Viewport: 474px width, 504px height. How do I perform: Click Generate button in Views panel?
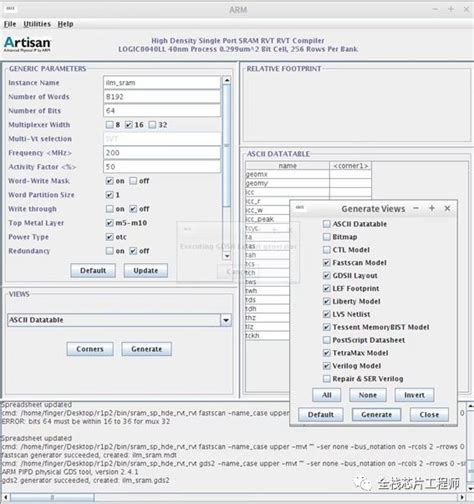pos(147,349)
